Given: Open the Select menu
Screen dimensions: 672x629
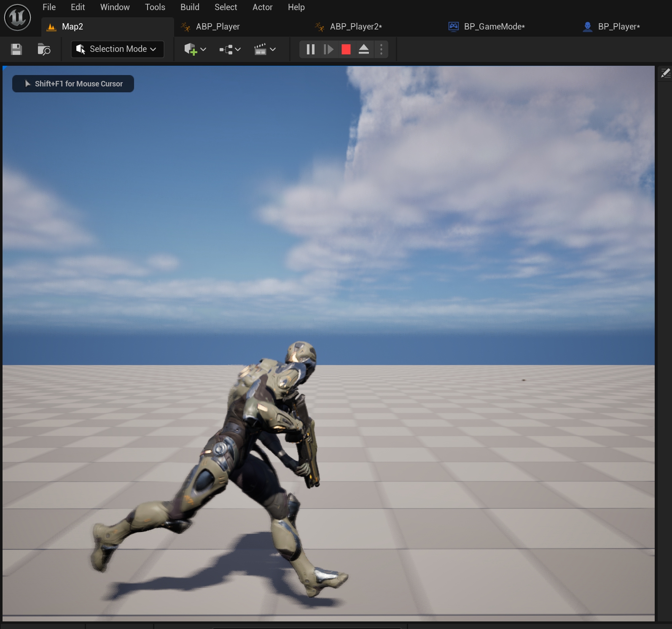Looking at the screenshot, I should point(226,7).
